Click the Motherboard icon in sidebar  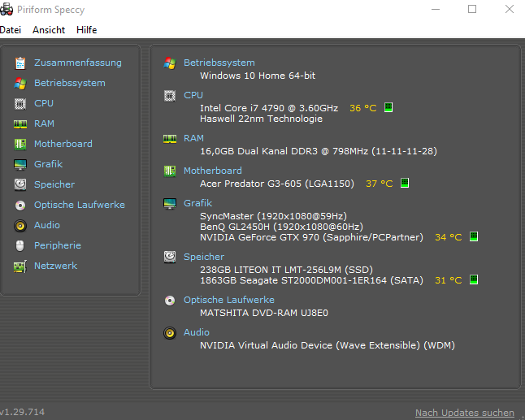point(20,145)
